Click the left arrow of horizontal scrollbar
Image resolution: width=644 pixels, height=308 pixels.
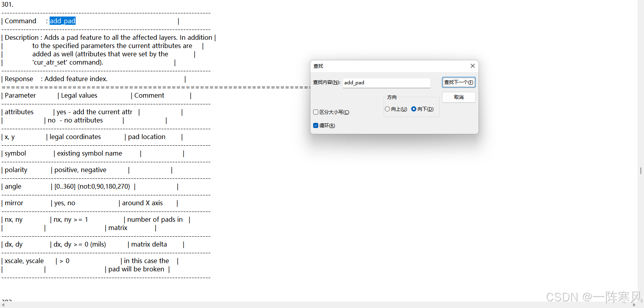tap(3, 305)
